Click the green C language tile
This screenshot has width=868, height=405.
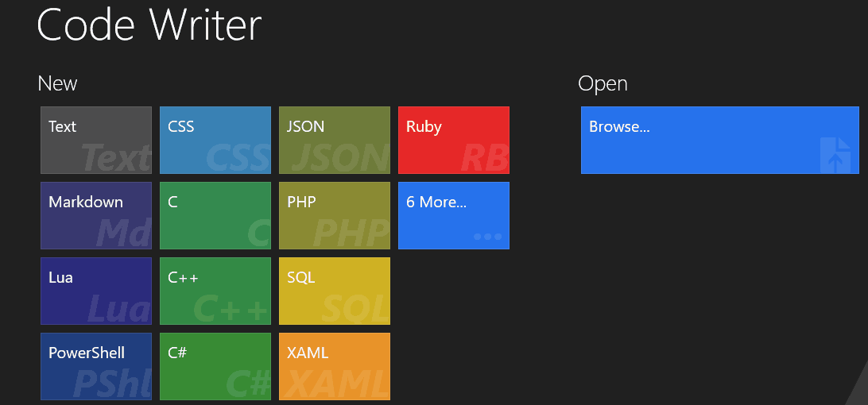215,215
